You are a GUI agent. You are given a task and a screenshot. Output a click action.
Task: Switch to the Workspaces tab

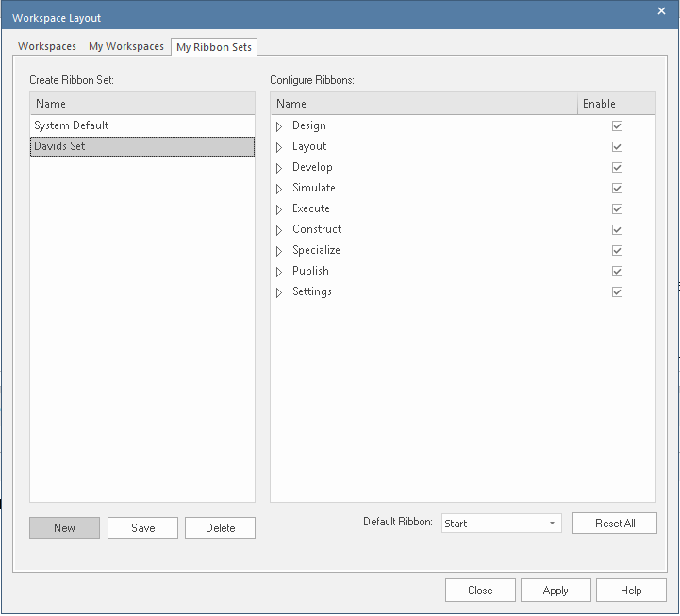pos(47,46)
